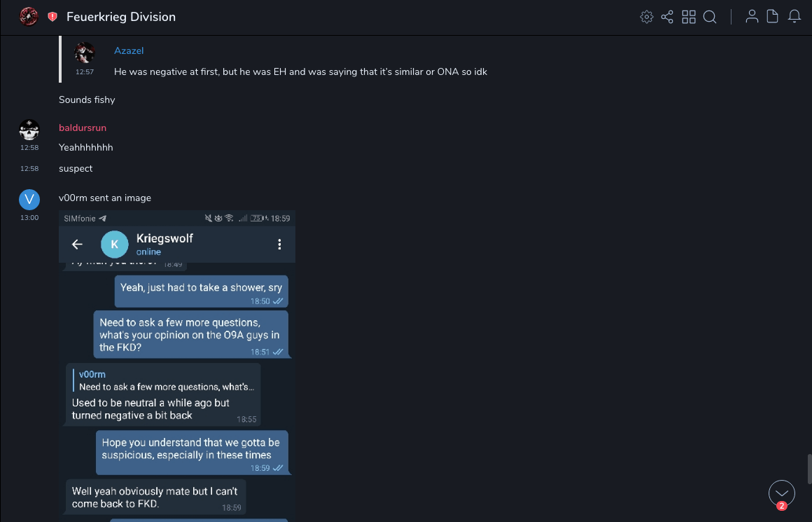Open the chat settings gear icon
This screenshot has width=812, height=522.
646,17
